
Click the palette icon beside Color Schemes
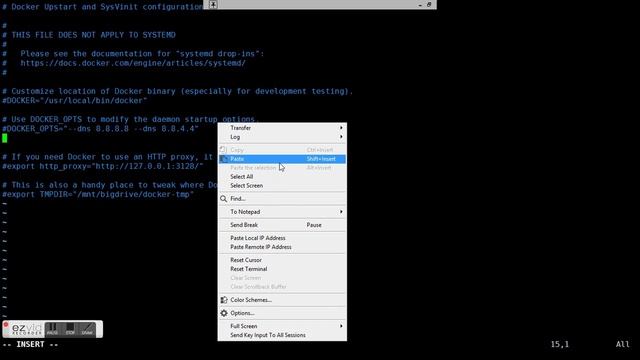pyautogui.click(x=224, y=300)
